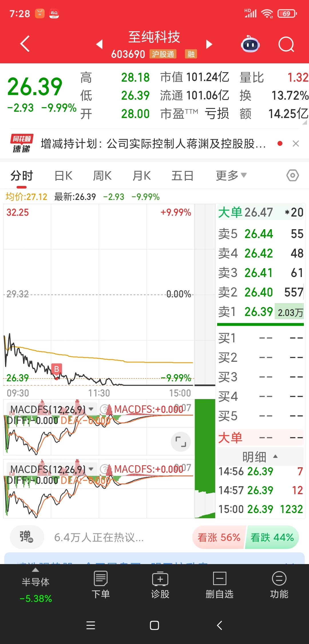The image size is (309, 644).
Task: Switch to next stock with right triangle
Action: [209, 44]
